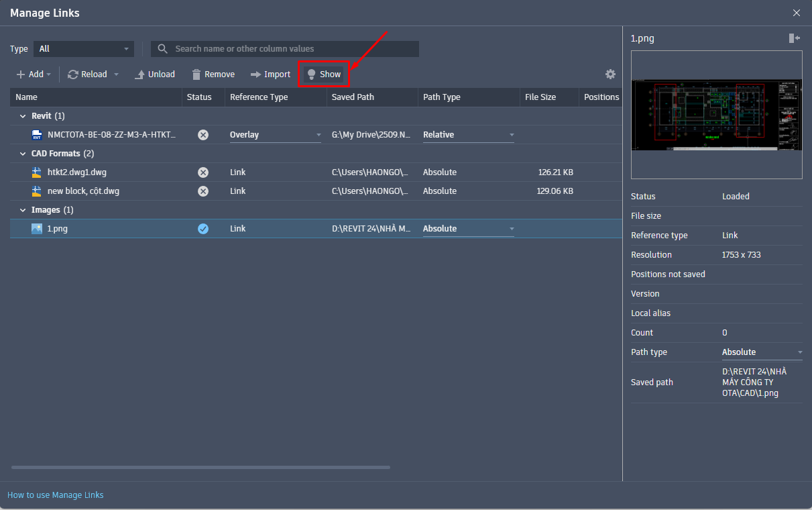Image resolution: width=812 pixels, height=510 pixels.
Task: Select the 1.png image row
Action: [x=316, y=229]
